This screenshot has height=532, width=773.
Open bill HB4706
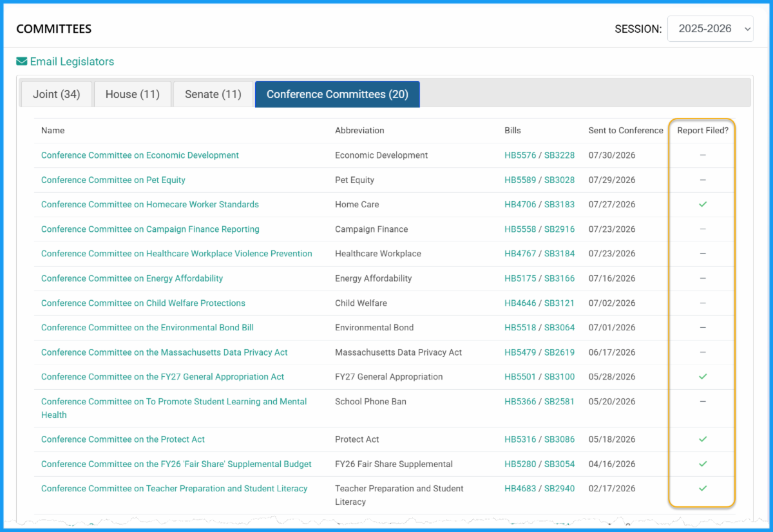(x=520, y=204)
